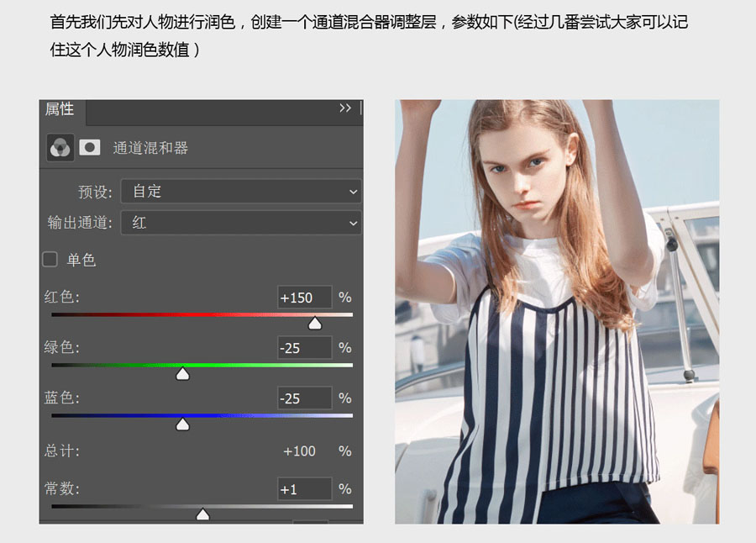The image size is (756, 543).
Task: Click the 蓝色 slider handle
Action: (x=183, y=424)
